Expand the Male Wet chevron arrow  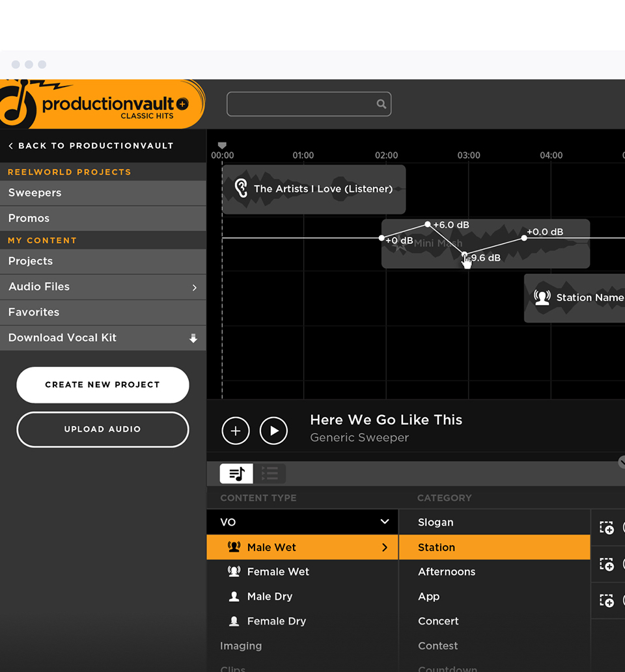pyautogui.click(x=385, y=548)
